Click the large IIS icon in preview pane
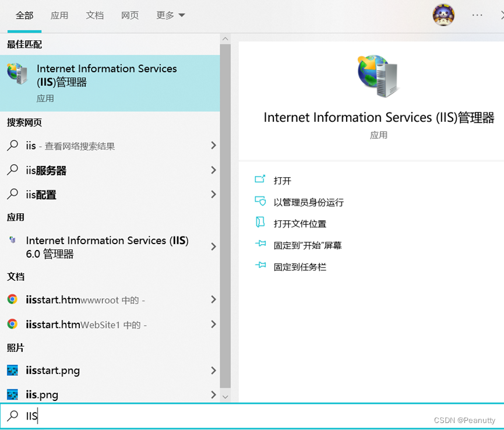 (x=378, y=76)
